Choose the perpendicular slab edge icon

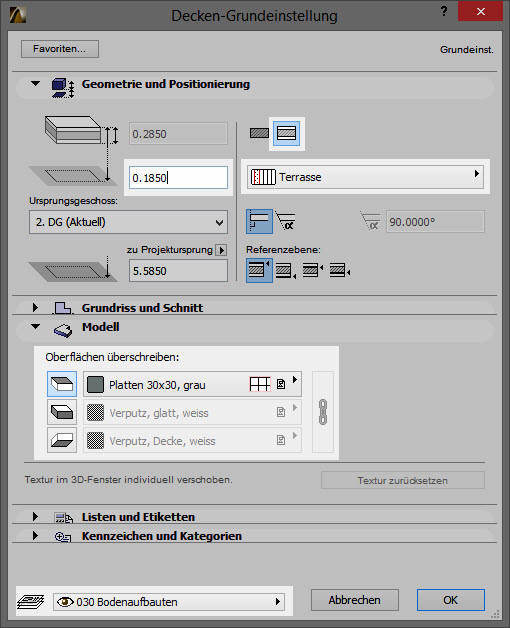259,221
